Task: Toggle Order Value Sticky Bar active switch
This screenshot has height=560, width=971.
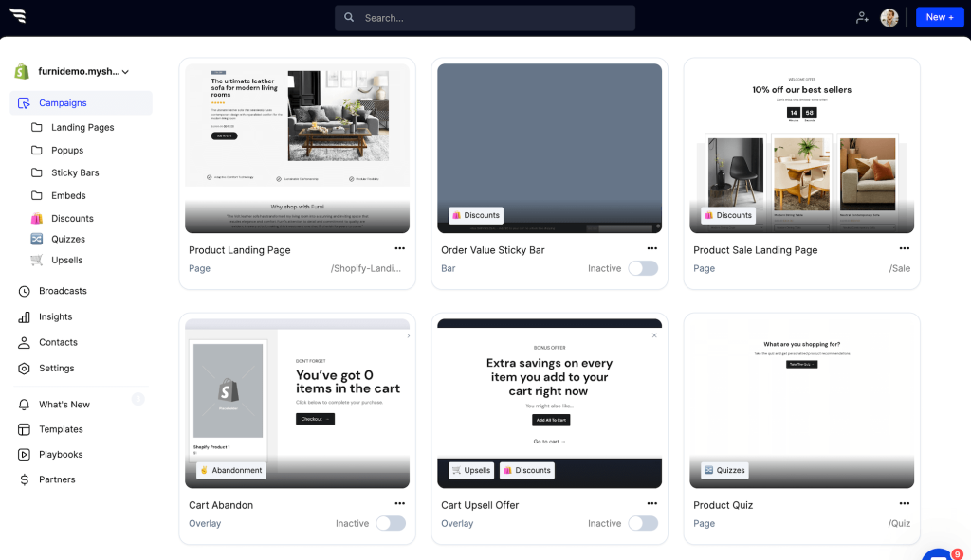Action: [x=643, y=268]
